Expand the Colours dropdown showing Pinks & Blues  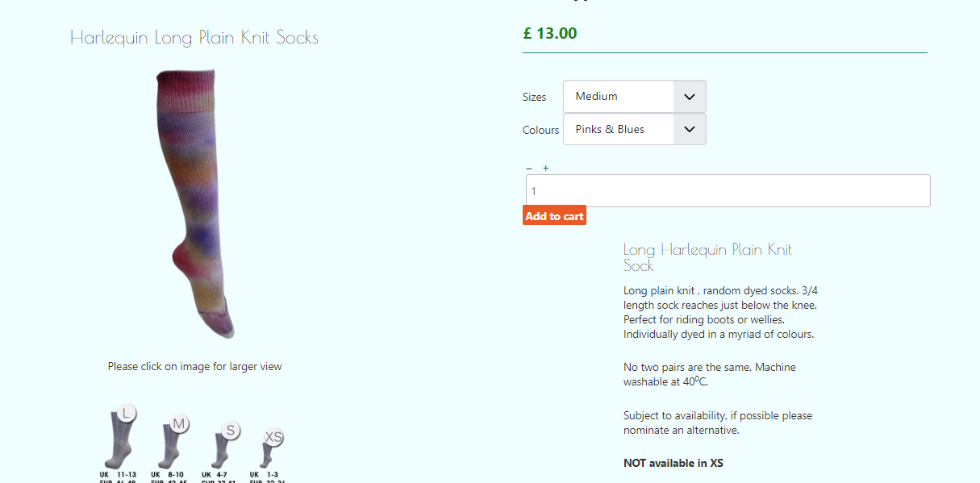click(634, 129)
